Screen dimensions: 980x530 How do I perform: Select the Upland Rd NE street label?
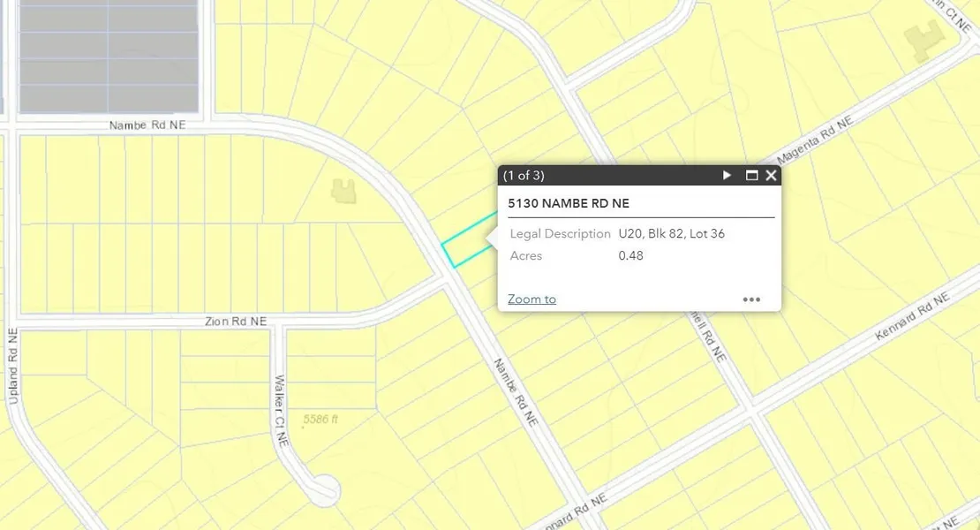(12, 367)
